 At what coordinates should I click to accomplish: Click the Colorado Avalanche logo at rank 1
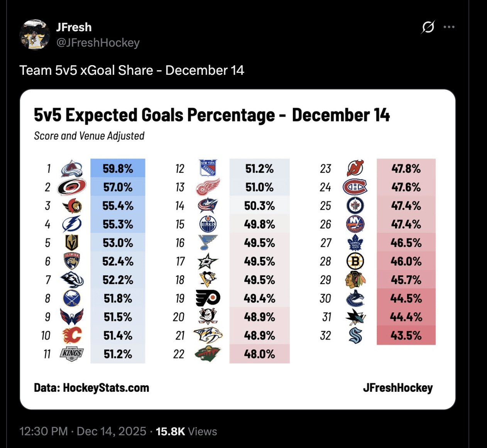[x=72, y=168]
